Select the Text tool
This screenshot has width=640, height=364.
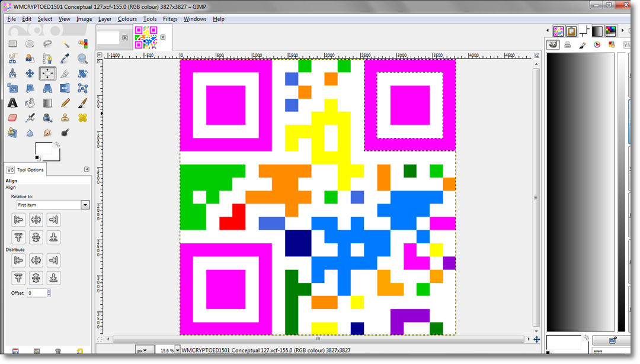(12, 103)
